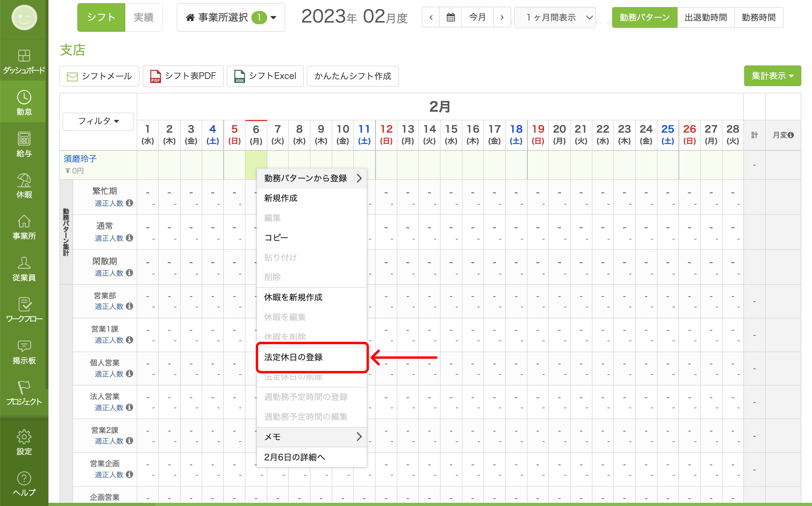Switch to the 実績 tab
Image resolution: width=812 pixels, height=506 pixels.
(144, 17)
